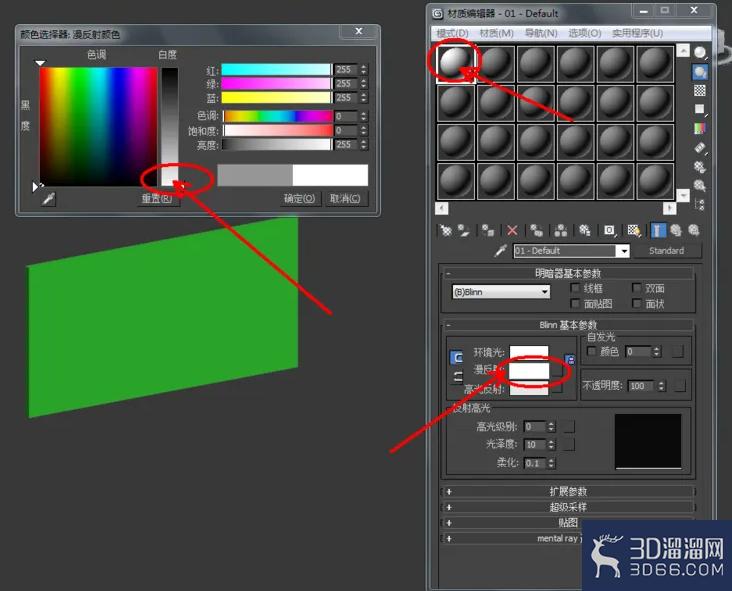Open the 01 - Default material name dropdown

(623, 251)
